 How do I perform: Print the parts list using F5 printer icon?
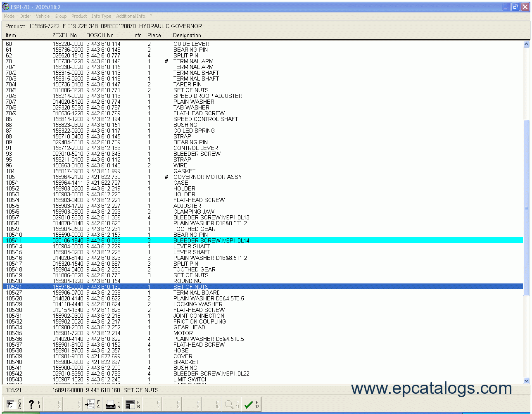[112, 404]
